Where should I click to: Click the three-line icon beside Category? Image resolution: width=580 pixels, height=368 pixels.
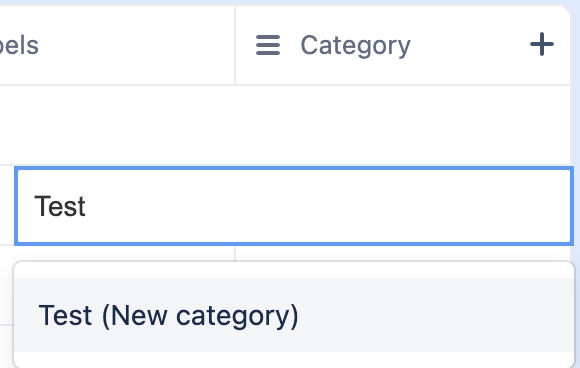click(268, 45)
